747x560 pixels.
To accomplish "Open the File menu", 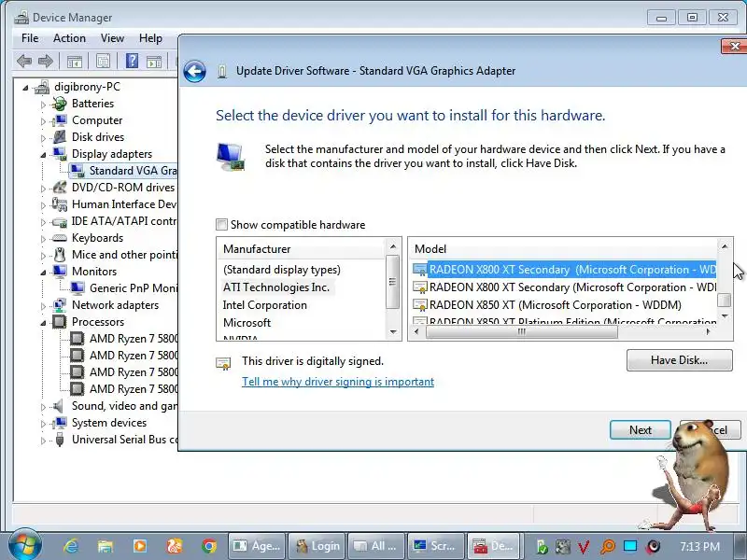I will point(30,38).
